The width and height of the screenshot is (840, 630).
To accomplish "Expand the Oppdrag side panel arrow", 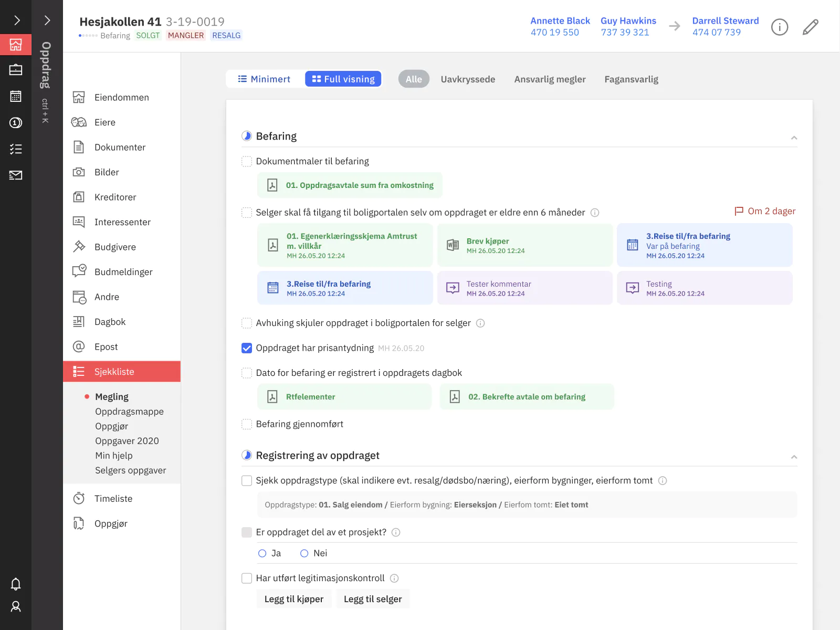I will pos(47,20).
